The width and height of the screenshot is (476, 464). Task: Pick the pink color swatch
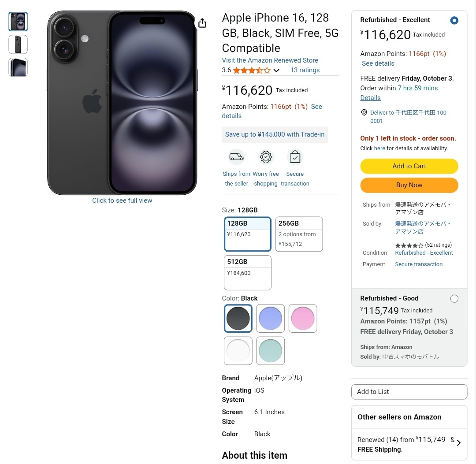pos(303,318)
